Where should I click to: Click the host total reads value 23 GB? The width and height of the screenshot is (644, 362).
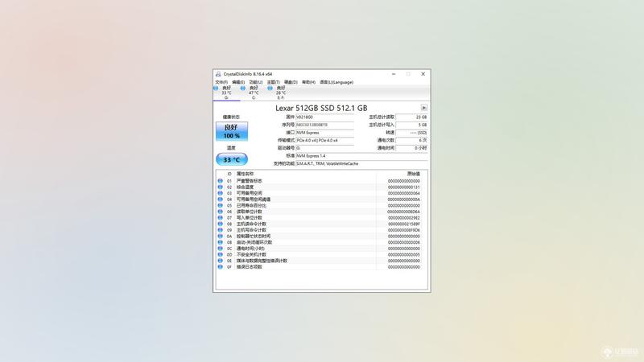pos(411,117)
